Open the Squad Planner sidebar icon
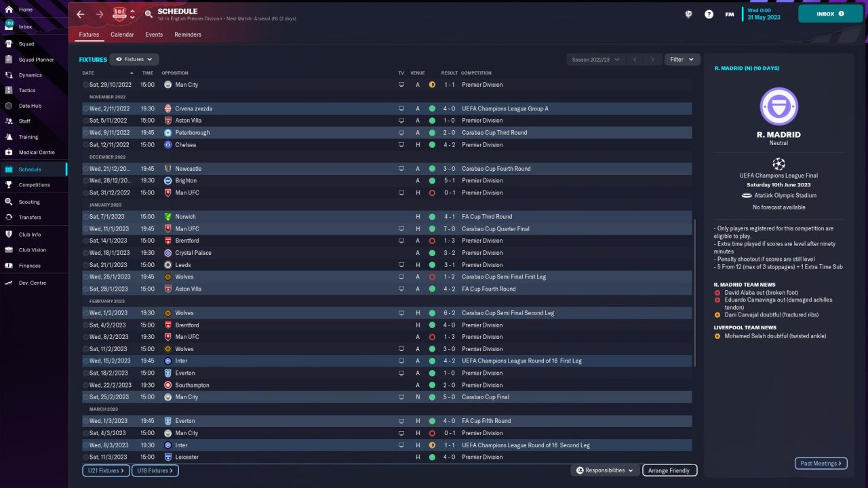The height and width of the screenshot is (488, 868). [9, 60]
